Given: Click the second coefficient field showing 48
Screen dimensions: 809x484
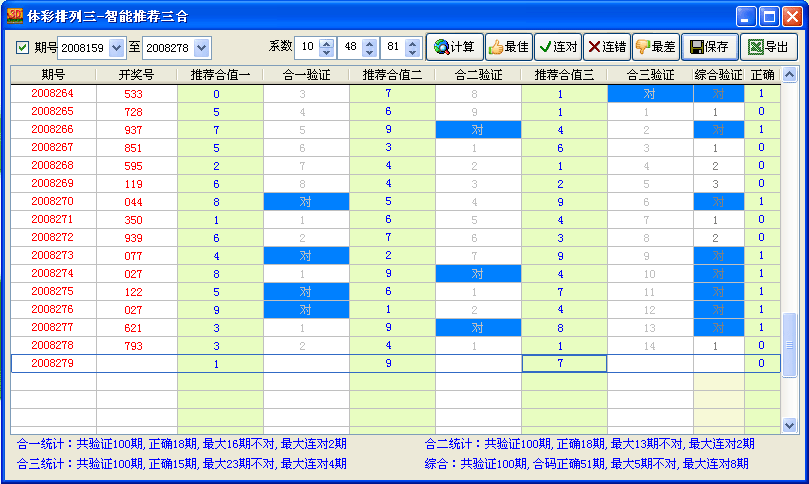Looking at the screenshot, I should 350,47.
